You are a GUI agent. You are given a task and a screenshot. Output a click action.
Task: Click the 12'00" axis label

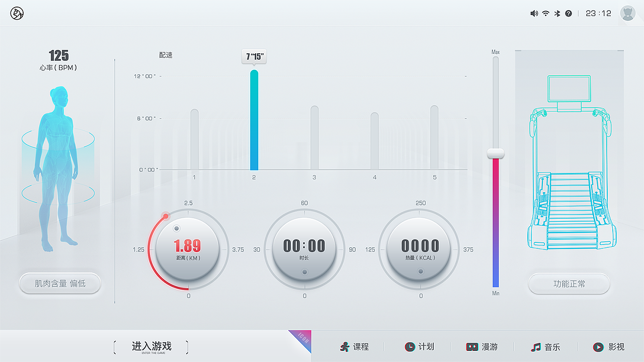(x=145, y=76)
